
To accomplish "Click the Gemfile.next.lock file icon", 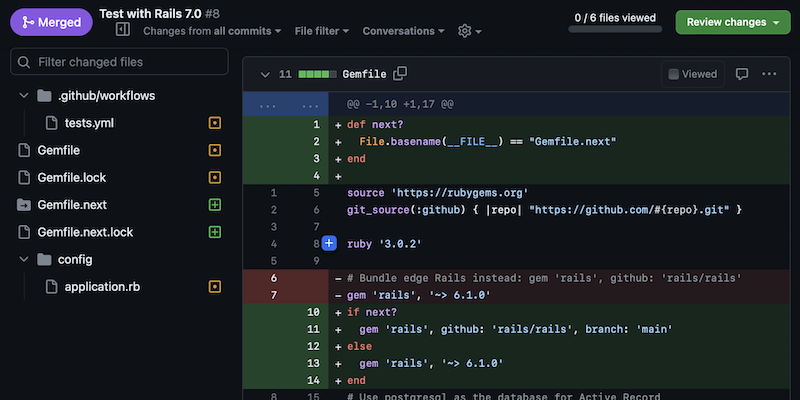I will click(24, 232).
